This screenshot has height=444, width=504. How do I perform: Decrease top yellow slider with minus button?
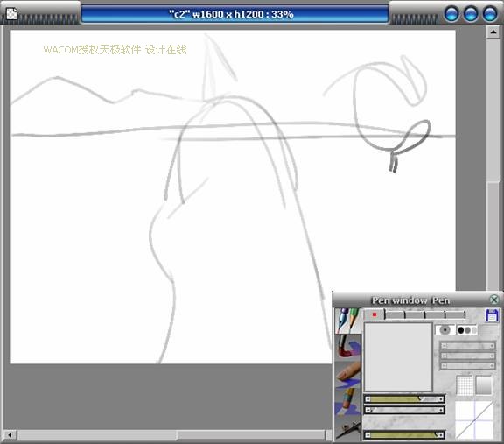coord(368,399)
